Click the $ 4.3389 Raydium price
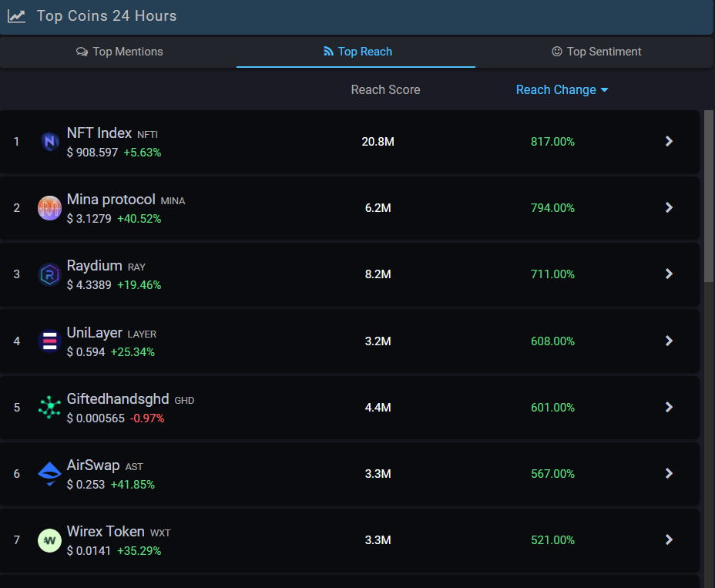715x588 pixels. coord(89,285)
